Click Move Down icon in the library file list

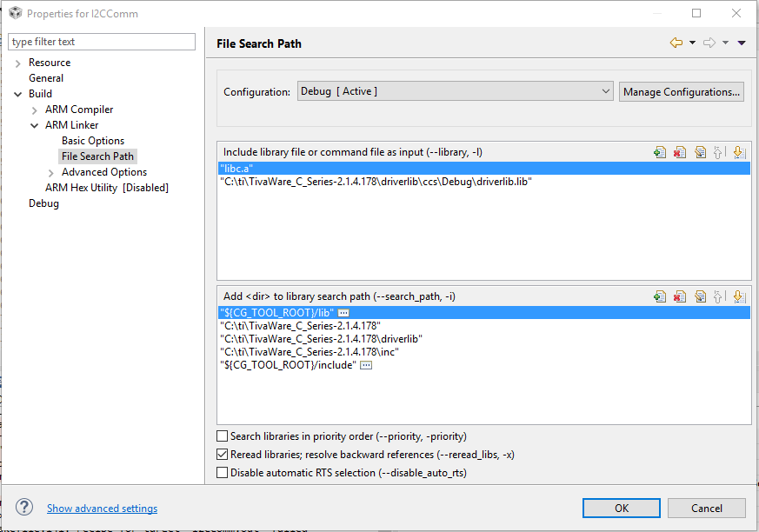click(x=738, y=152)
